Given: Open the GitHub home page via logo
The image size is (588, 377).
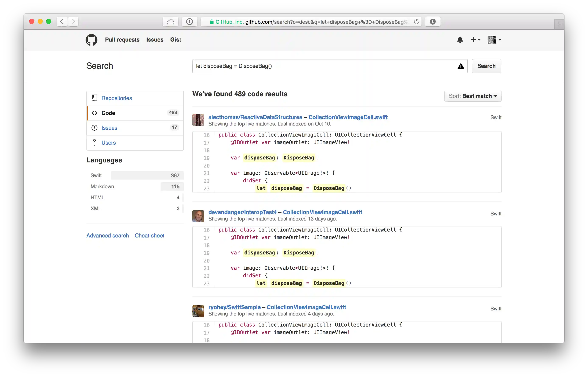Looking at the screenshot, I should tap(91, 40).
